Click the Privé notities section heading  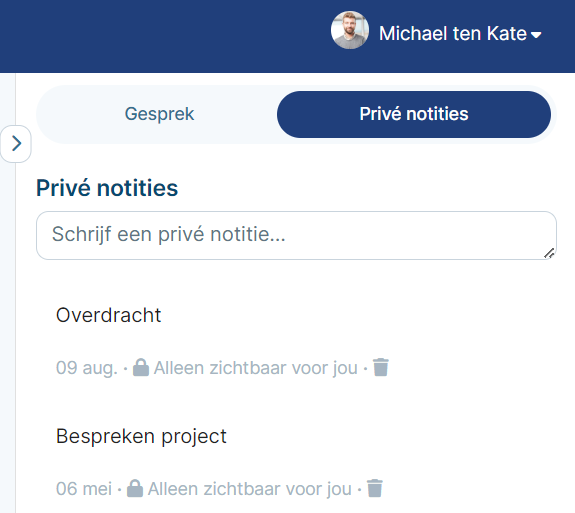tap(107, 188)
